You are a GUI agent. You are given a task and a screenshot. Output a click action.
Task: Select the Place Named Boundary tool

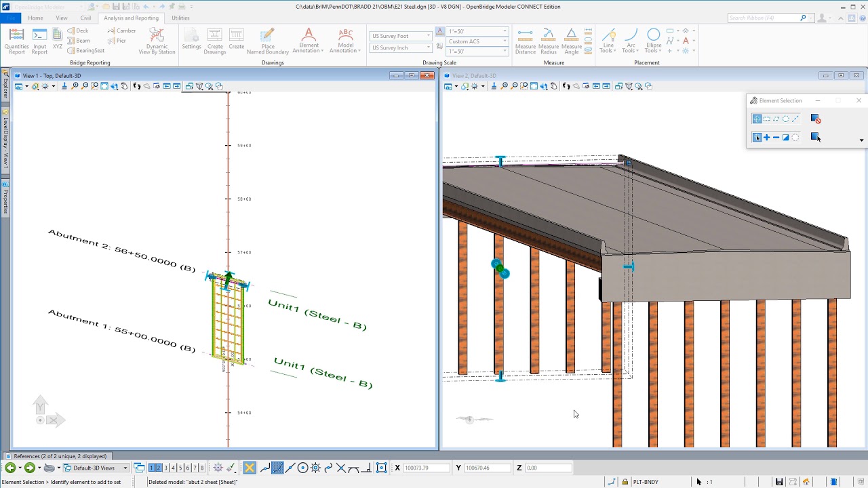pos(267,41)
